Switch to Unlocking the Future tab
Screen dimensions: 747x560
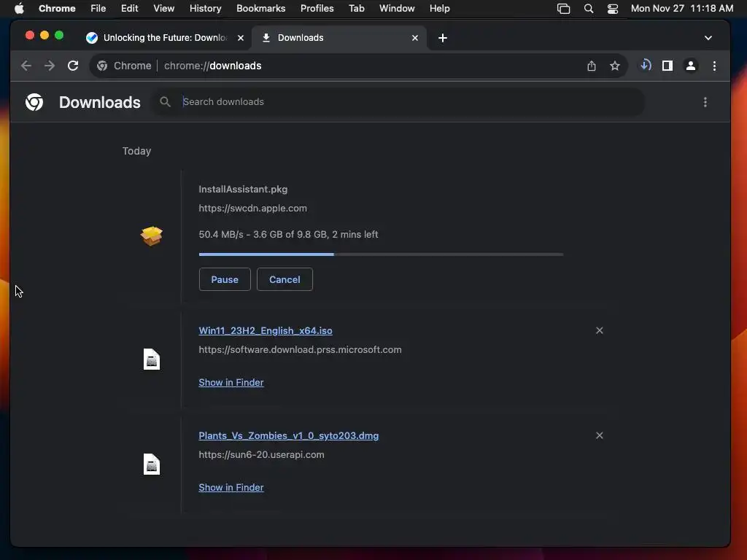pos(165,38)
